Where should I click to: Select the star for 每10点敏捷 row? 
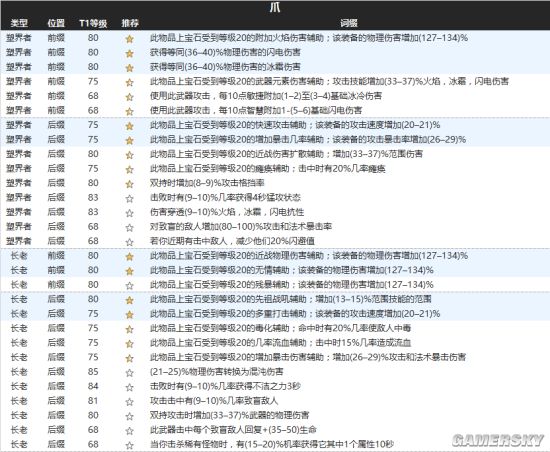pos(129,96)
